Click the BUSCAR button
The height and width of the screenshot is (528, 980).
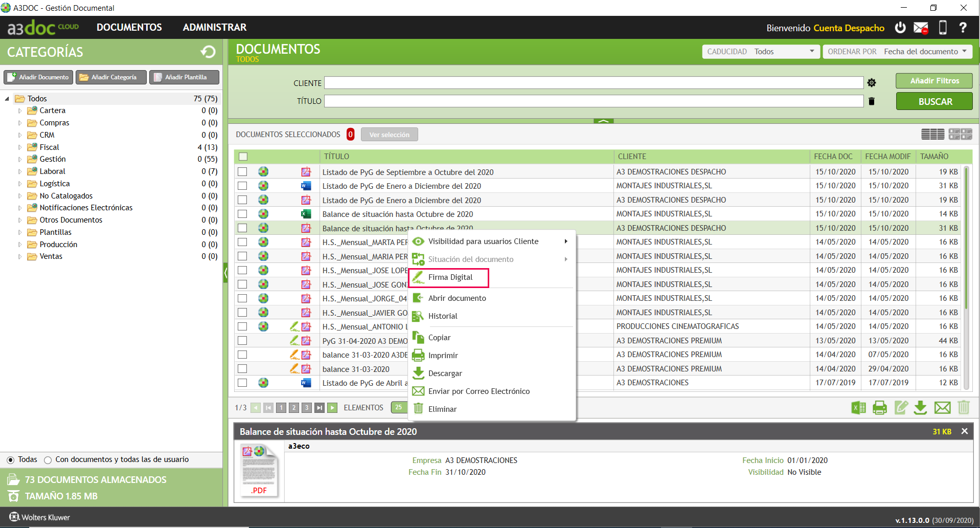pos(934,101)
